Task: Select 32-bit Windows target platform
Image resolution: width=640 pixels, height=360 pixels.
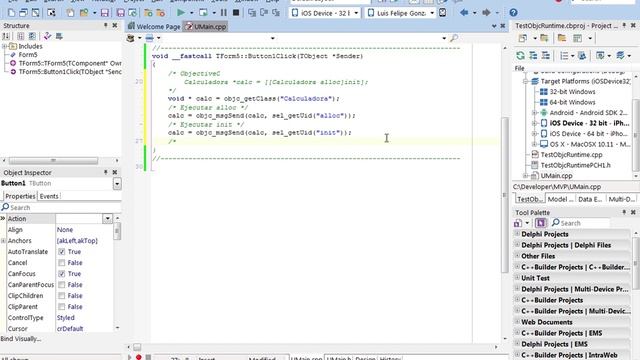Action: [x=572, y=92]
